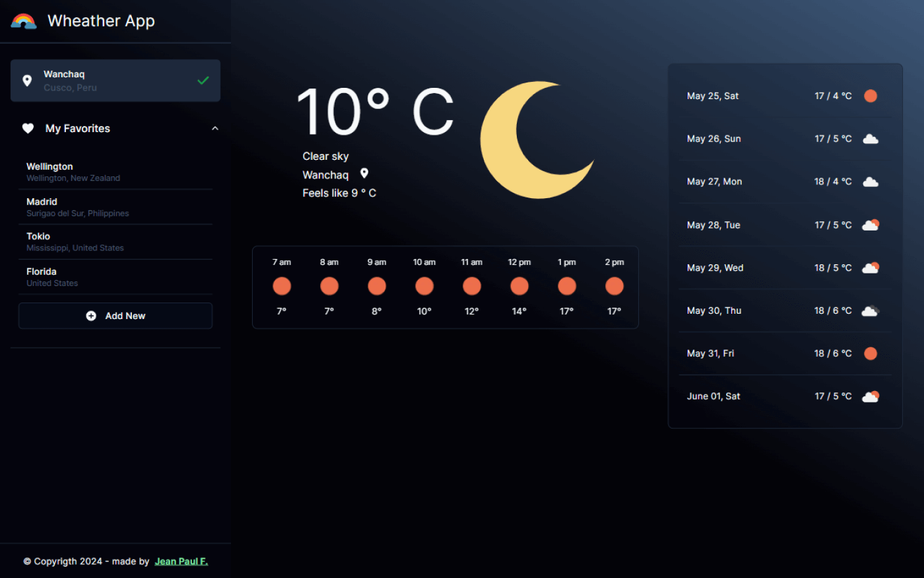Open the Jean Paul F. link in the footer

181,561
